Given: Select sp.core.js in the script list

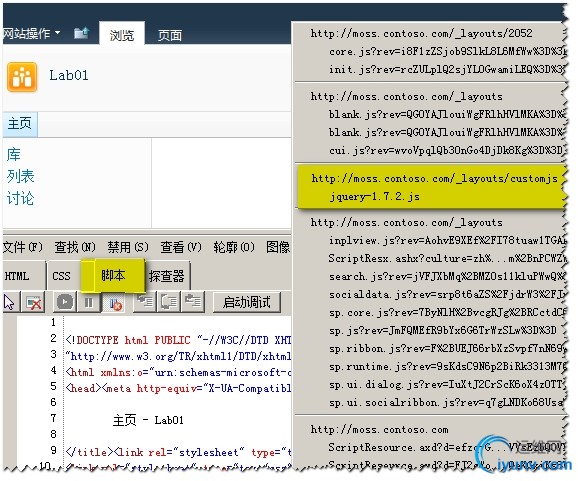Looking at the screenshot, I should (x=447, y=313).
